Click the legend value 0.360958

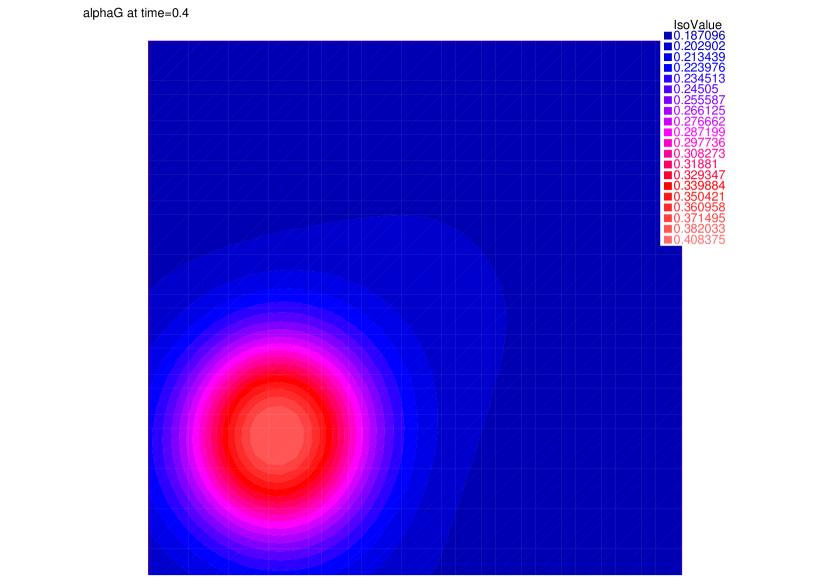tap(699, 207)
